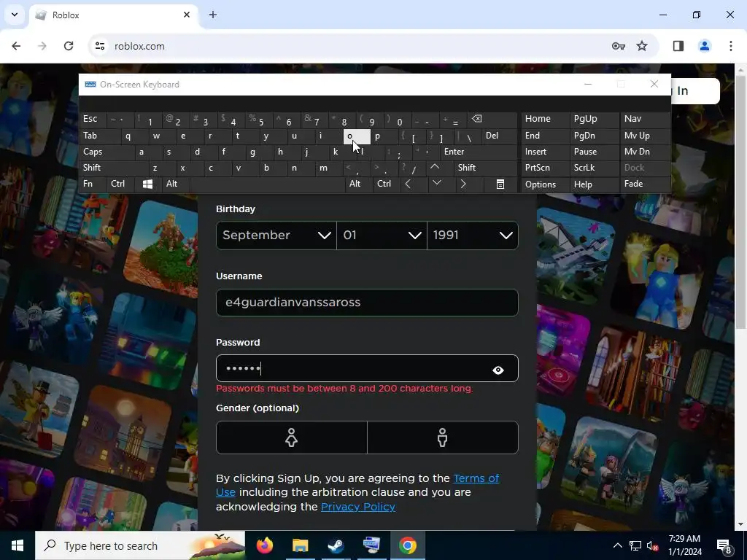This screenshot has height=560, width=747.
Task: Open the Windows Start menu
Action: pos(18,545)
